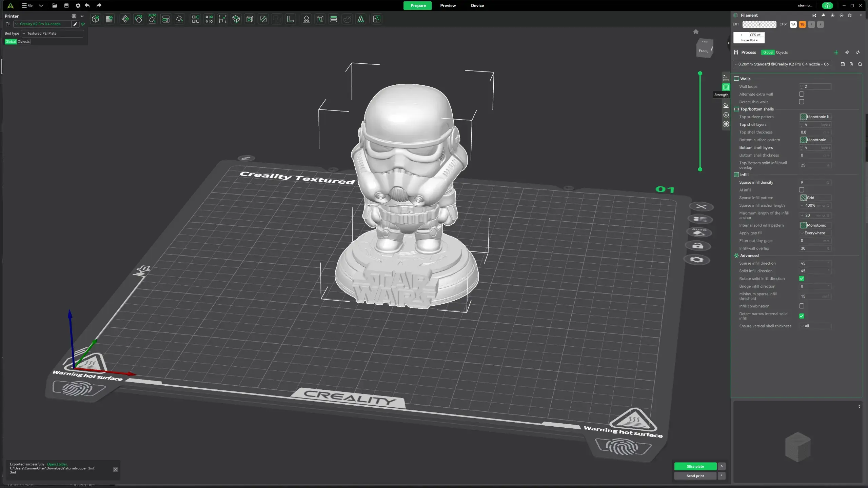The width and height of the screenshot is (868, 488).
Task: Click the Sparse infill density field
Action: [815, 182]
